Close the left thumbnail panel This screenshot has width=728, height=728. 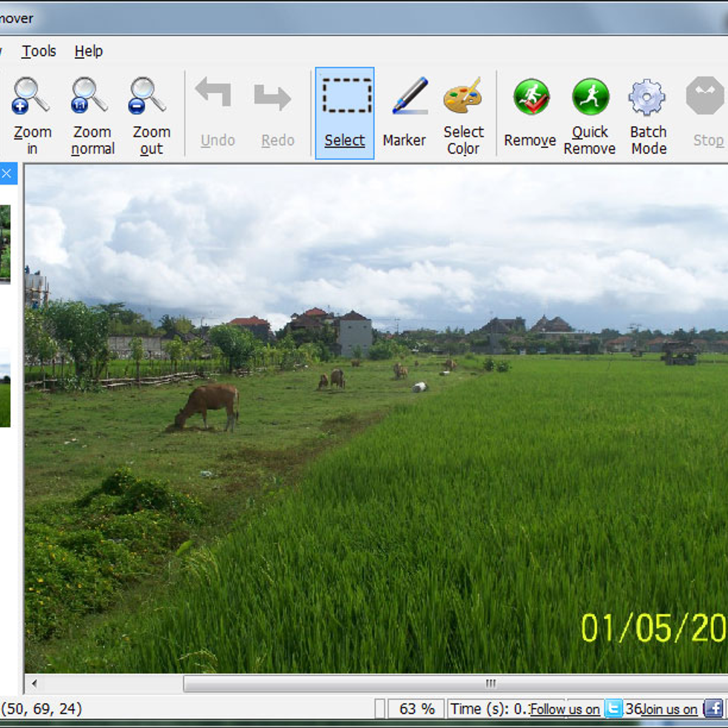(x=7, y=174)
